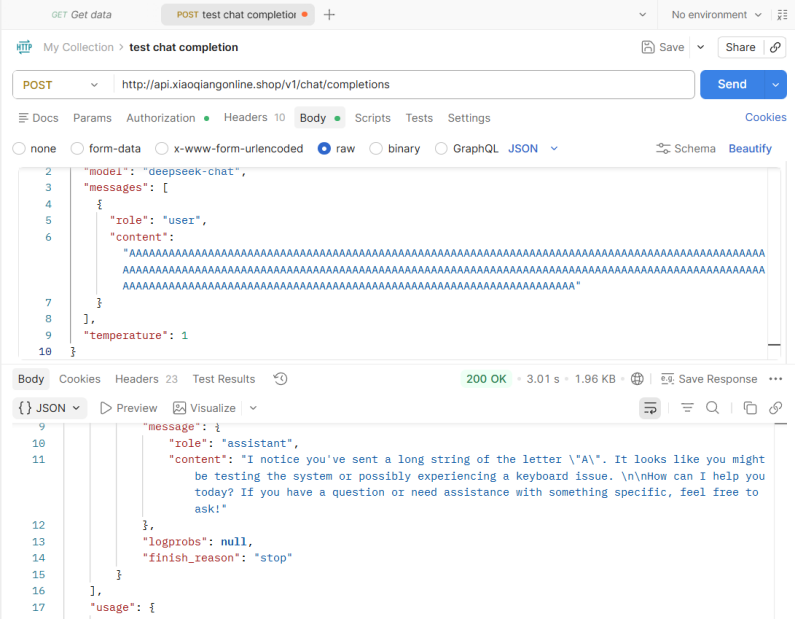Click the 3.01 s response time
Image resolution: width=796 pixels, height=619 pixels.
[543, 379]
